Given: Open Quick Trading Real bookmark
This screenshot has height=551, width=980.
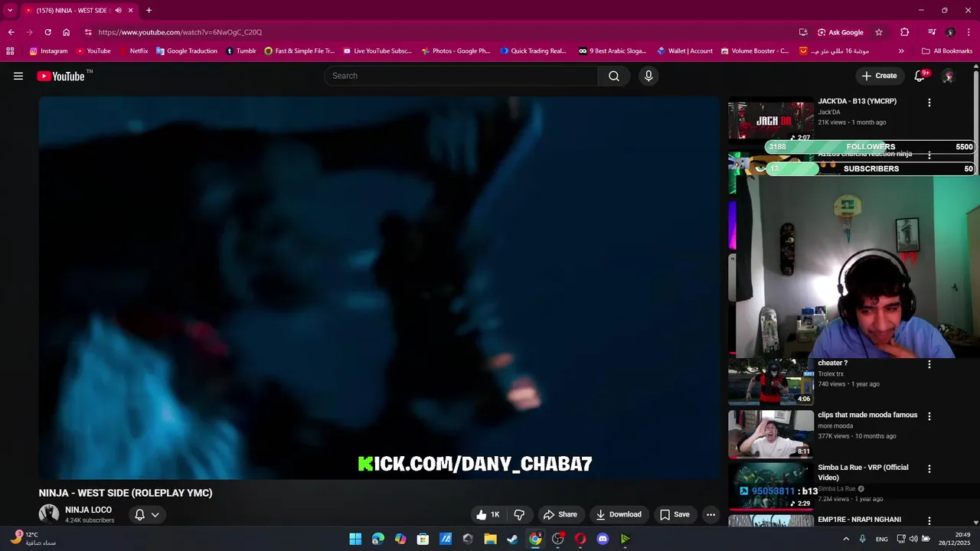Looking at the screenshot, I should point(533,51).
